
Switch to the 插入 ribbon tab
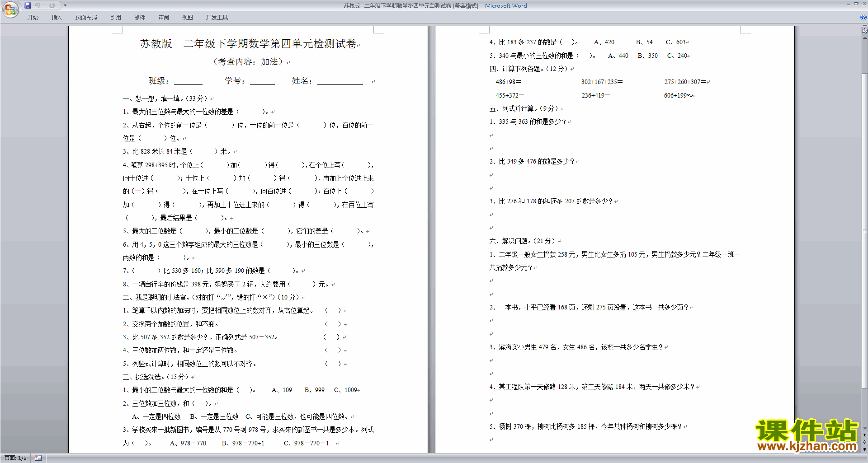(x=57, y=18)
